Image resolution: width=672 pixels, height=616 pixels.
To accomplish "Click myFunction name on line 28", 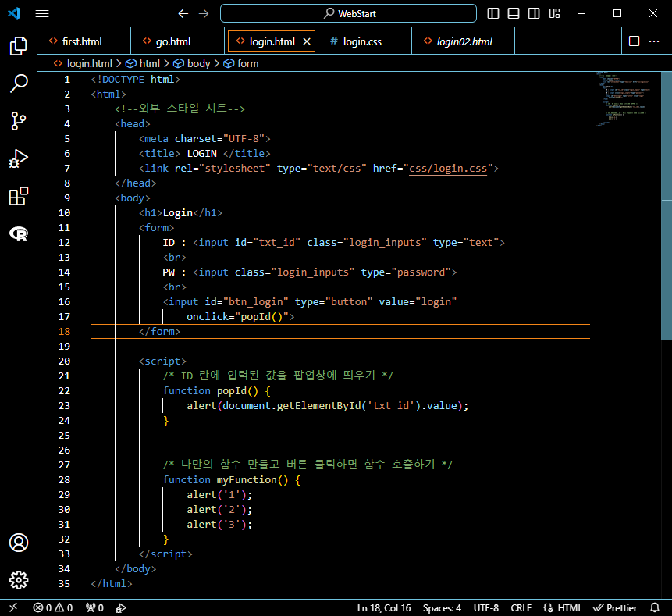I will pyautogui.click(x=247, y=479).
